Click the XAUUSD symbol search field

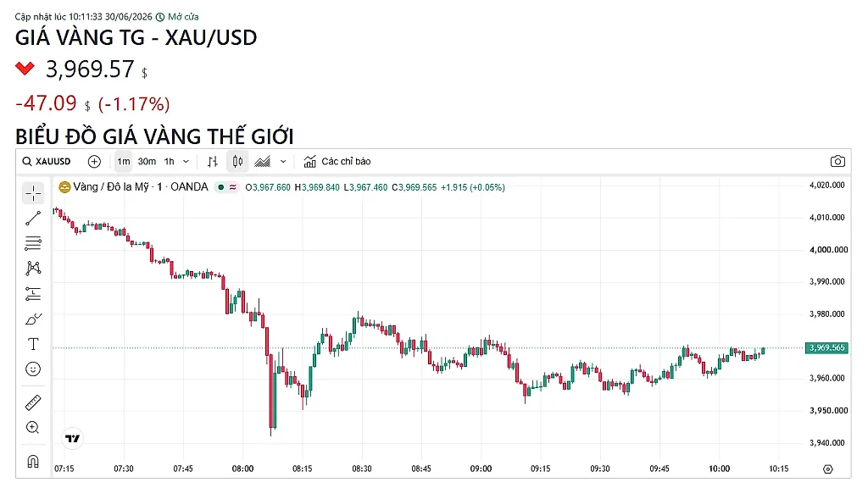tap(47, 161)
